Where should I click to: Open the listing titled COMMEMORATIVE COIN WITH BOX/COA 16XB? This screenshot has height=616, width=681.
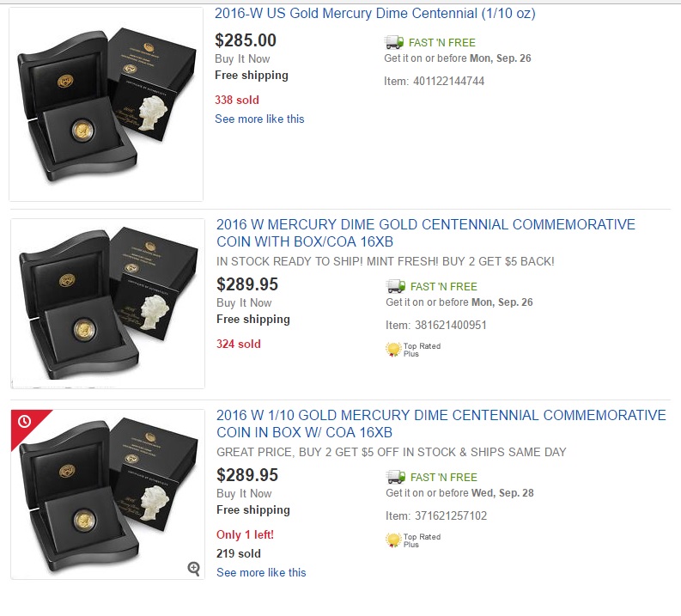tap(425, 233)
